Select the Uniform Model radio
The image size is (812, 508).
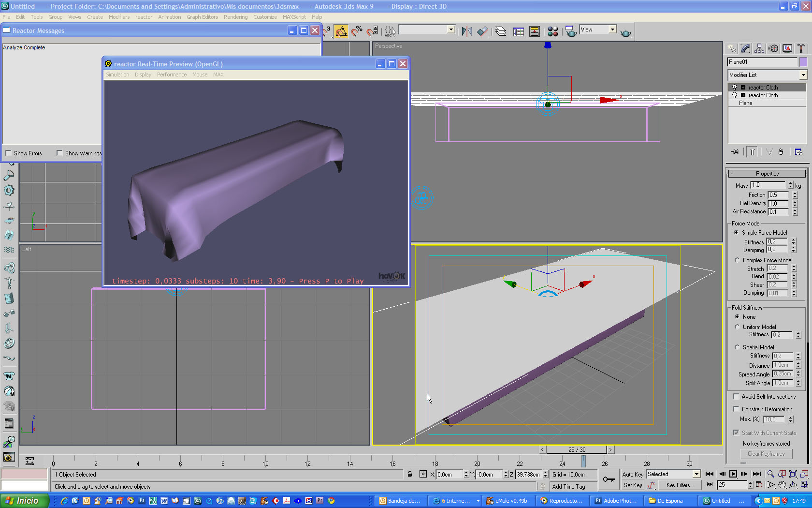click(737, 327)
